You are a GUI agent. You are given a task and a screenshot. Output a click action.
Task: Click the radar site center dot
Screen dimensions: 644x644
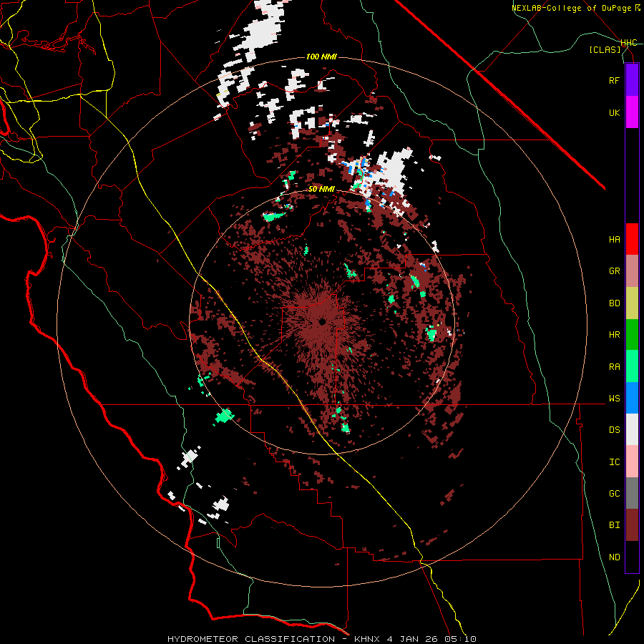(323, 321)
